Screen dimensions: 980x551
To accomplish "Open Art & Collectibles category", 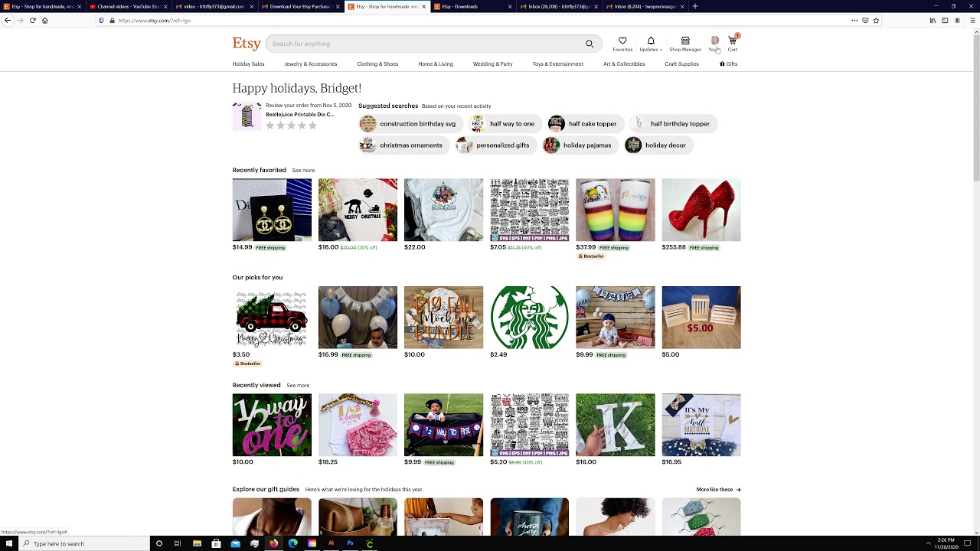I will [624, 64].
